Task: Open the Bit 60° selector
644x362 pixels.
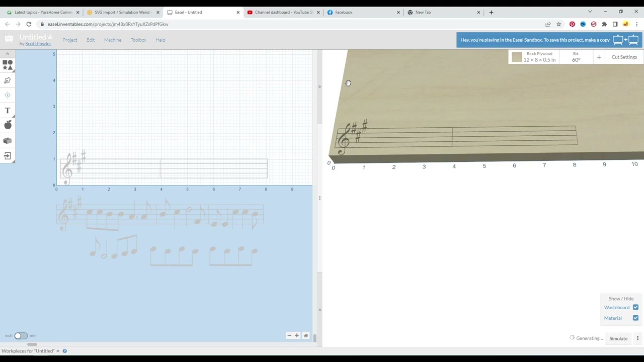Action: click(x=576, y=57)
